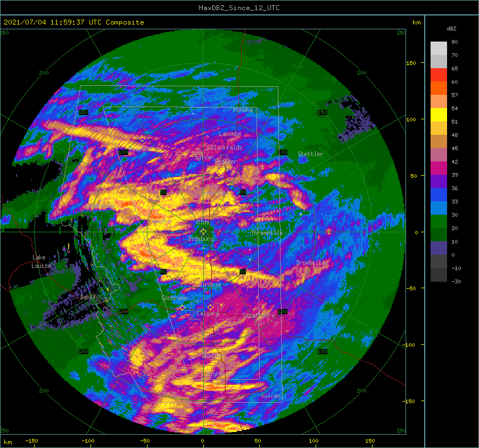This screenshot has height=448, width=479.
Task: Click the radar site marker between Olds and Didsbury
Action: pos(203,232)
